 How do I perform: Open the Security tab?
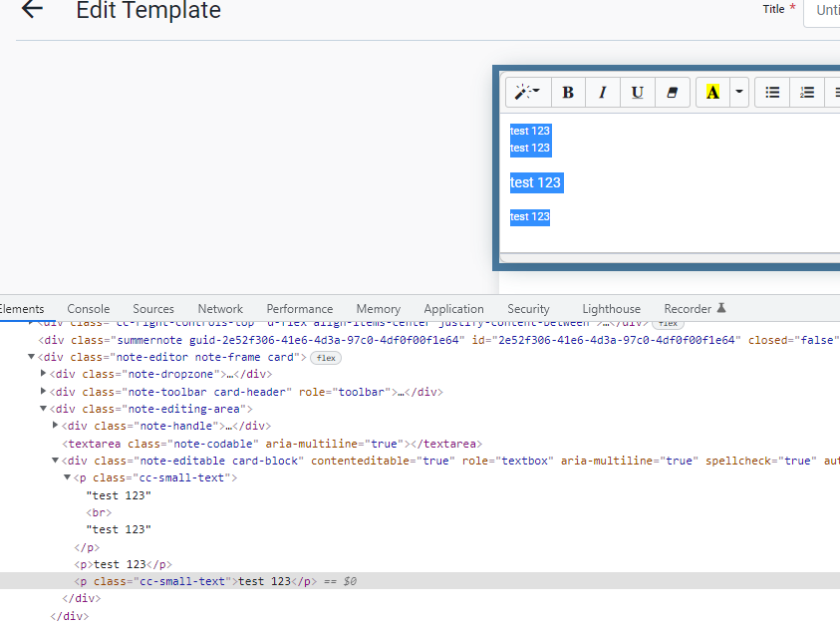tap(528, 309)
